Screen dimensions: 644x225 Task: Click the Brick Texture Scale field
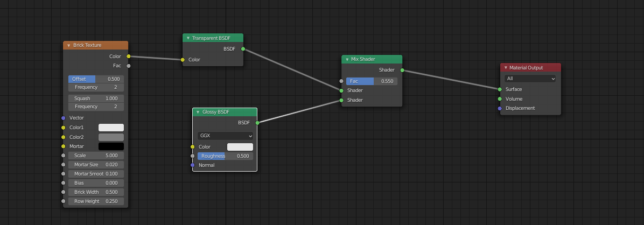pyautogui.click(x=96, y=156)
